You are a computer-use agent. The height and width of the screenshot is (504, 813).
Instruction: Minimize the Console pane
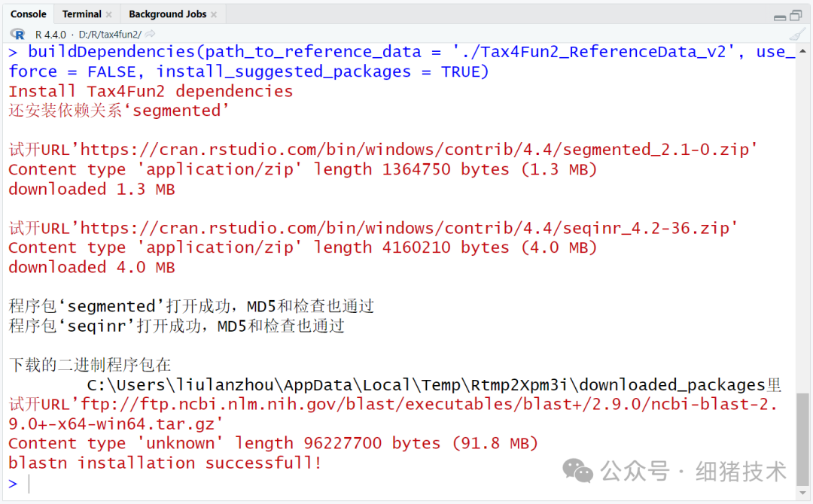(x=780, y=16)
